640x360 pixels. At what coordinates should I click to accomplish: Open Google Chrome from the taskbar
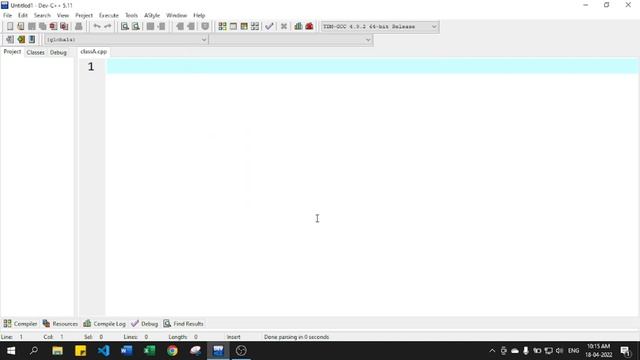tap(172, 351)
